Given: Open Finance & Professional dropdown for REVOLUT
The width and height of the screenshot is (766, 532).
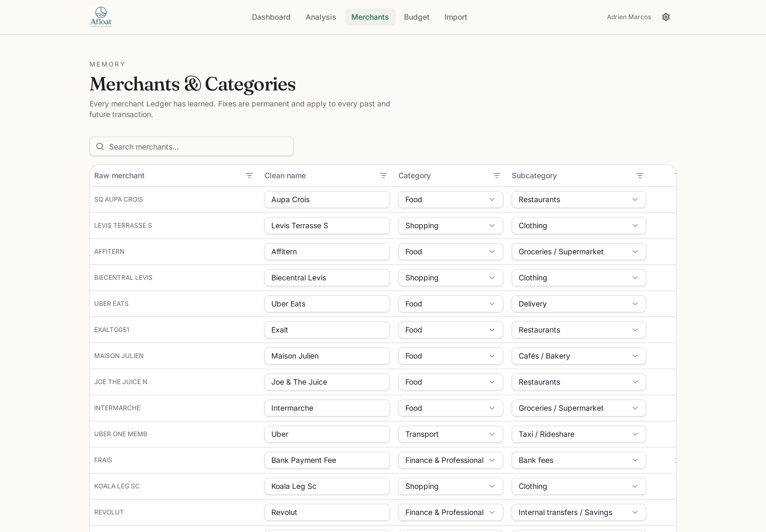Looking at the screenshot, I should pyautogui.click(x=450, y=512).
